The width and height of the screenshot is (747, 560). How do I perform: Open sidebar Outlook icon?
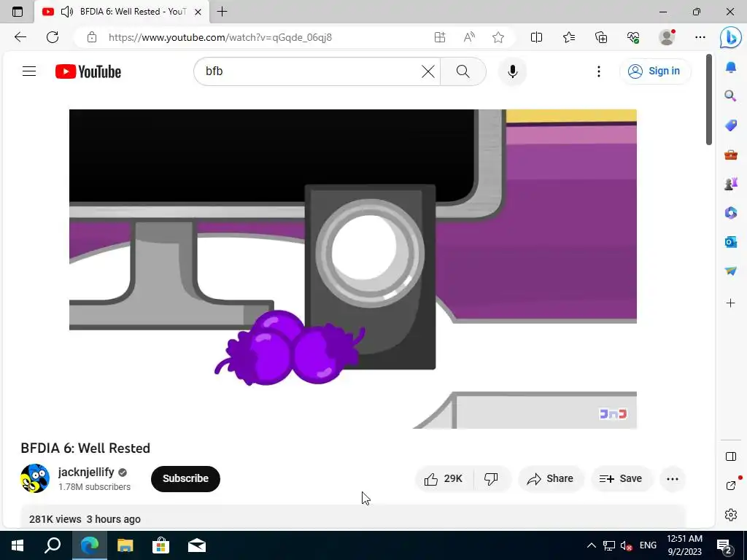[x=731, y=242]
